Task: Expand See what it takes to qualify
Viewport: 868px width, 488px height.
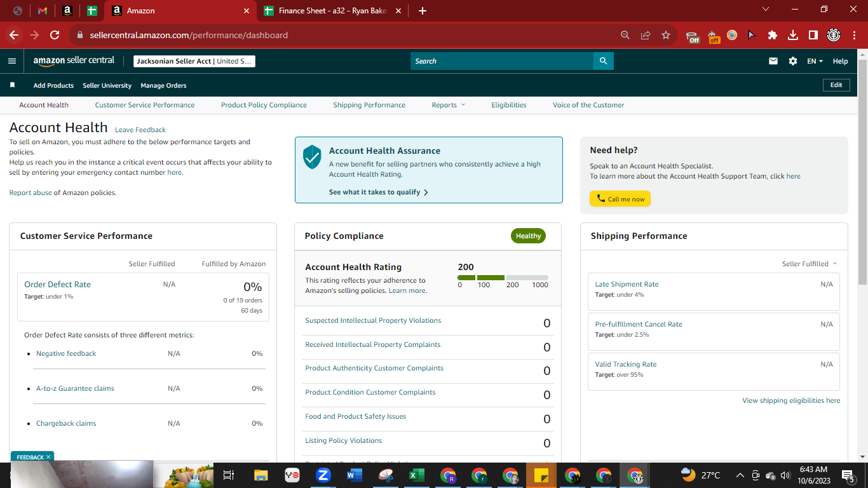Action: [x=379, y=192]
